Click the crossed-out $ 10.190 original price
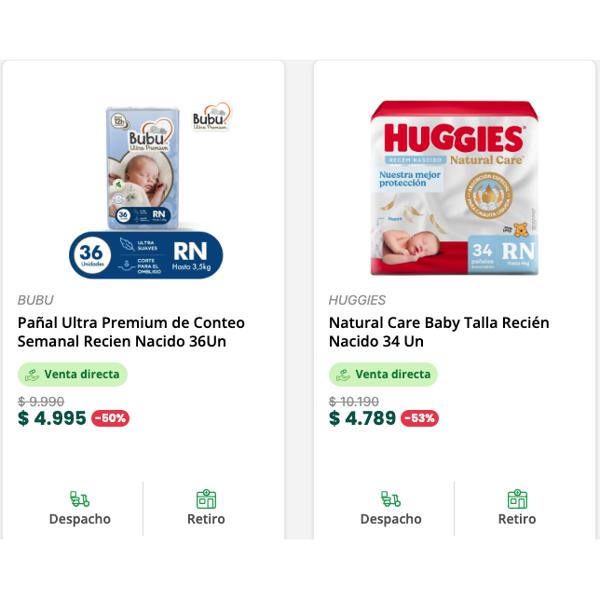 [x=354, y=401]
